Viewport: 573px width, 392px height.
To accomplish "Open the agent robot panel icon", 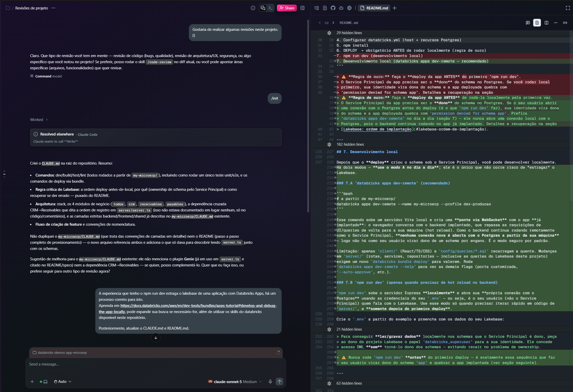I will tap(341, 8).
